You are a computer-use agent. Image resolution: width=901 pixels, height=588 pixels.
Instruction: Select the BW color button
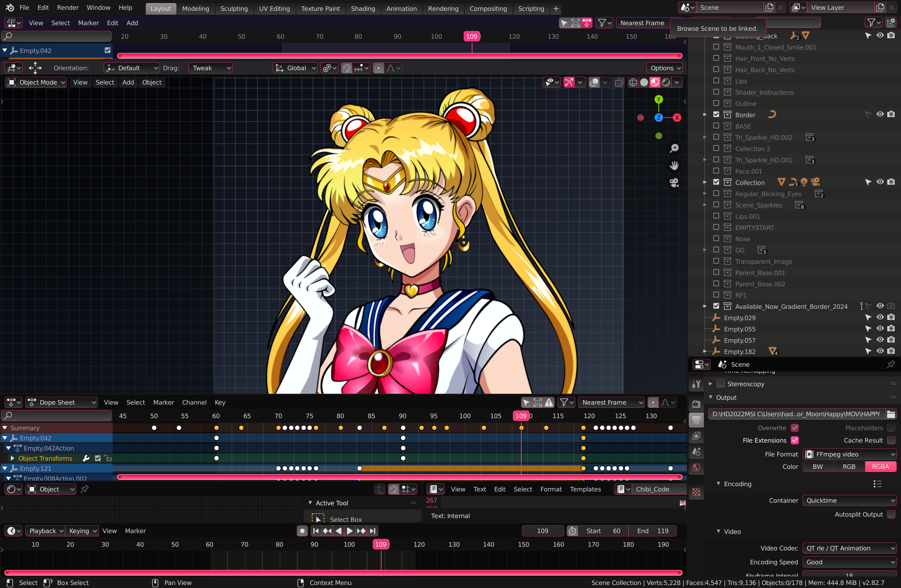point(817,467)
